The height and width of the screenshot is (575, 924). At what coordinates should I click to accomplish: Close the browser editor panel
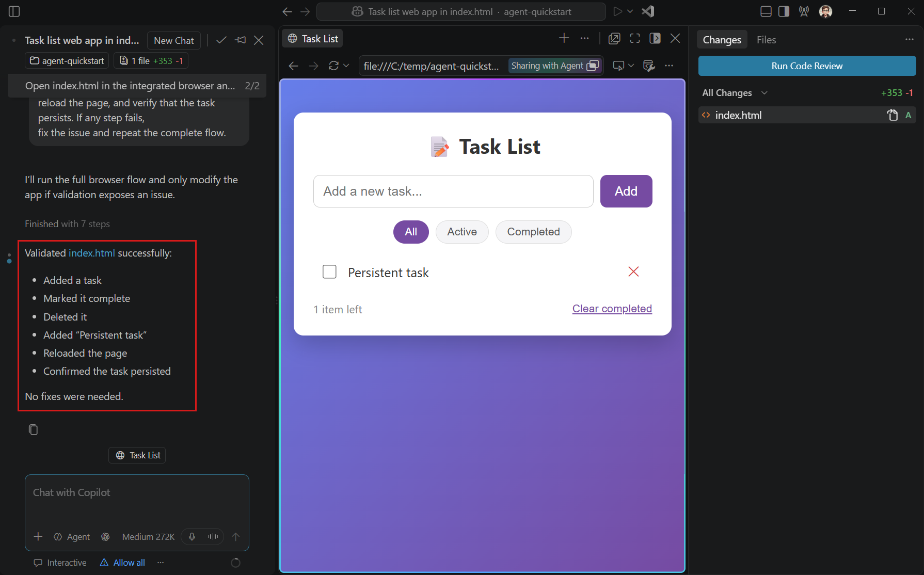pos(675,38)
